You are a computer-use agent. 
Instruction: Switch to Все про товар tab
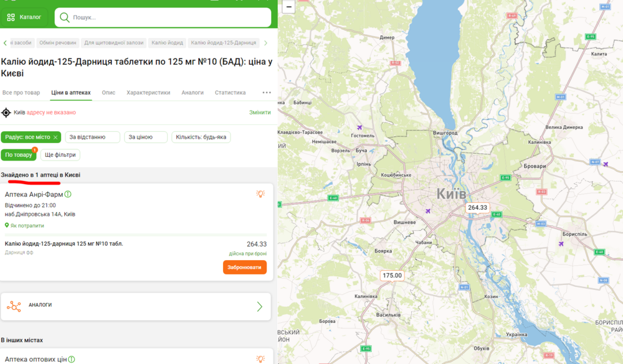click(21, 93)
